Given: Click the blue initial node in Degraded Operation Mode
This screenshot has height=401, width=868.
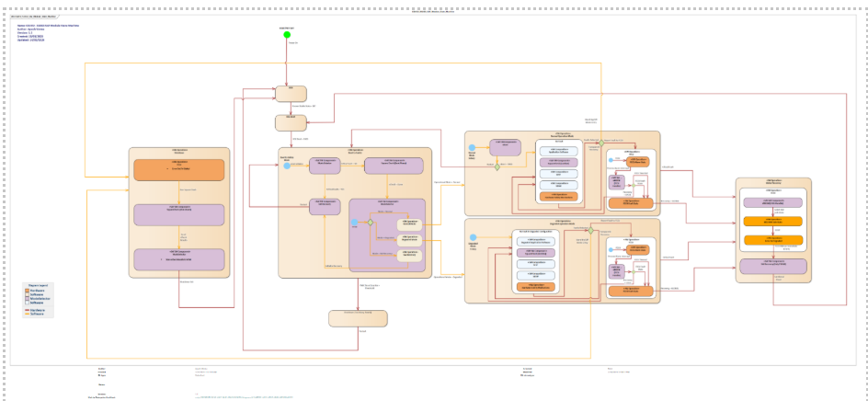Looking at the screenshot, I should click(473, 237).
